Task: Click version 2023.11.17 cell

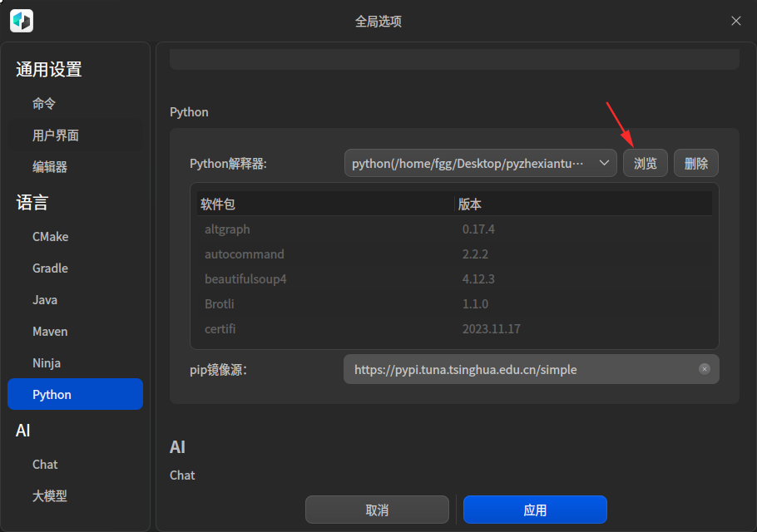Action: [492, 329]
